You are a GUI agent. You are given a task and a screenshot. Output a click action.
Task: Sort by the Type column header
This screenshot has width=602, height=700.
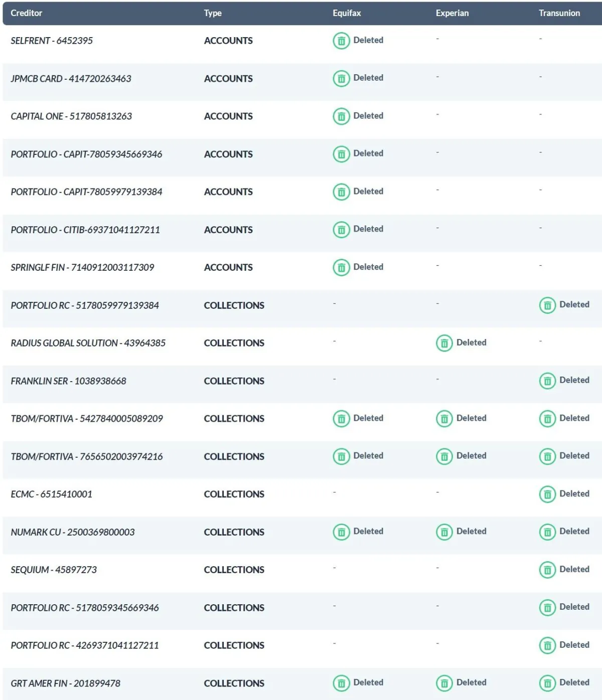(x=213, y=13)
